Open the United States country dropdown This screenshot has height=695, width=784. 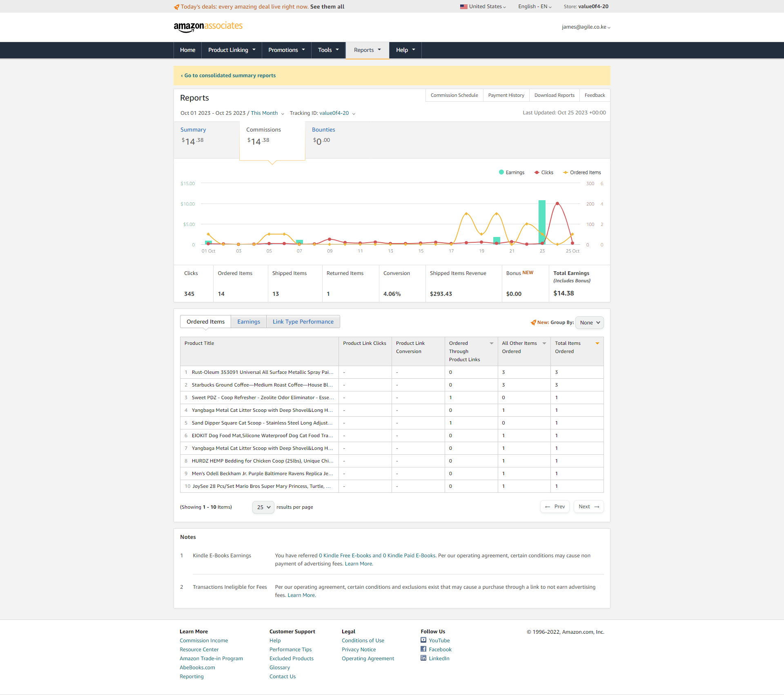click(483, 7)
